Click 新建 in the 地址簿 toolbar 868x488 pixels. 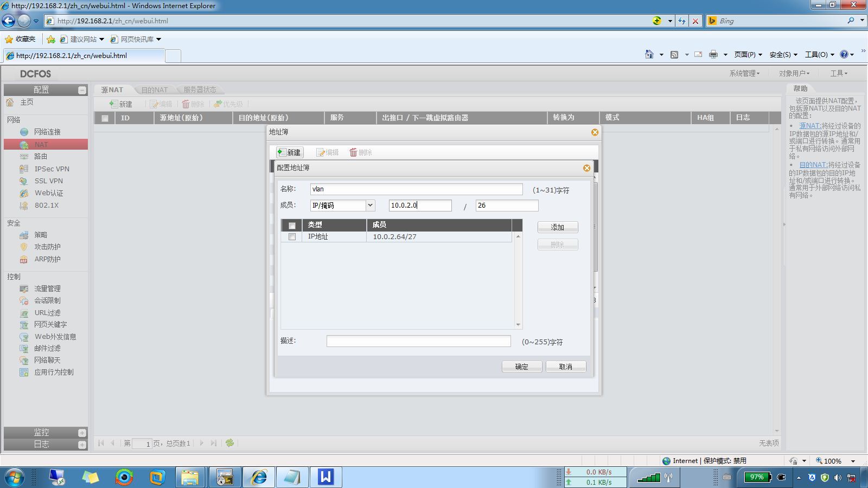click(289, 152)
